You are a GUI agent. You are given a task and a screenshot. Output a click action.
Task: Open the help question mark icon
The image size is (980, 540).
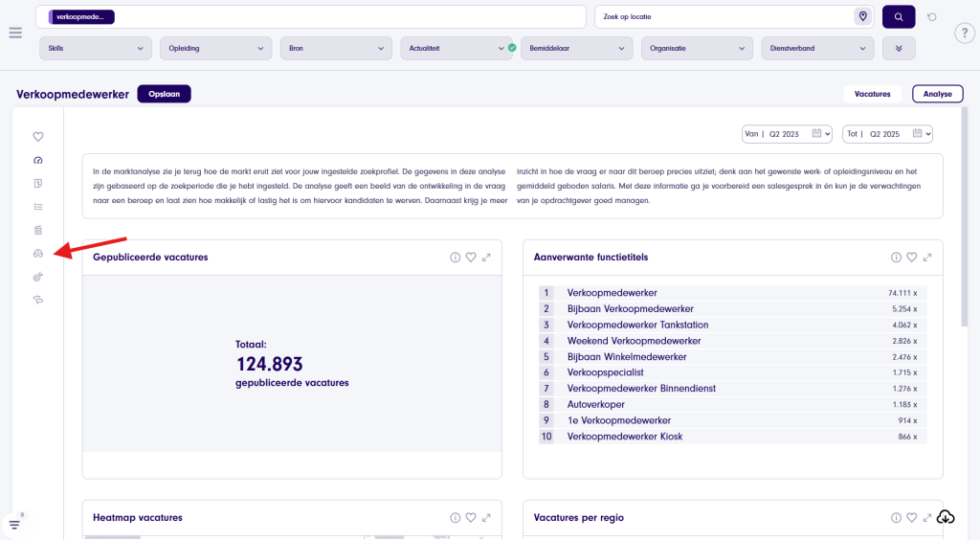click(x=965, y=34)
